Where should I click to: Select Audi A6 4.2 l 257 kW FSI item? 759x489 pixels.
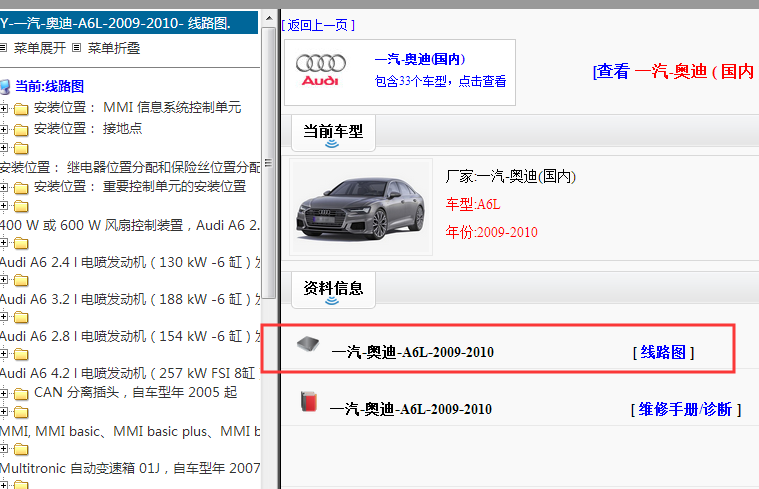[x=128, y=373]
